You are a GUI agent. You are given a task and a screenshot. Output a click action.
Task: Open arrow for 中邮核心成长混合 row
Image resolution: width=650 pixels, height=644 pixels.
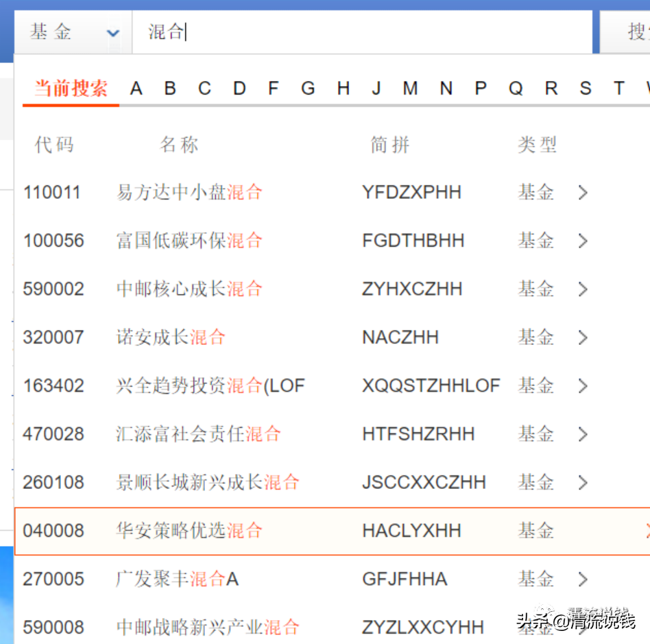(583, 289)
